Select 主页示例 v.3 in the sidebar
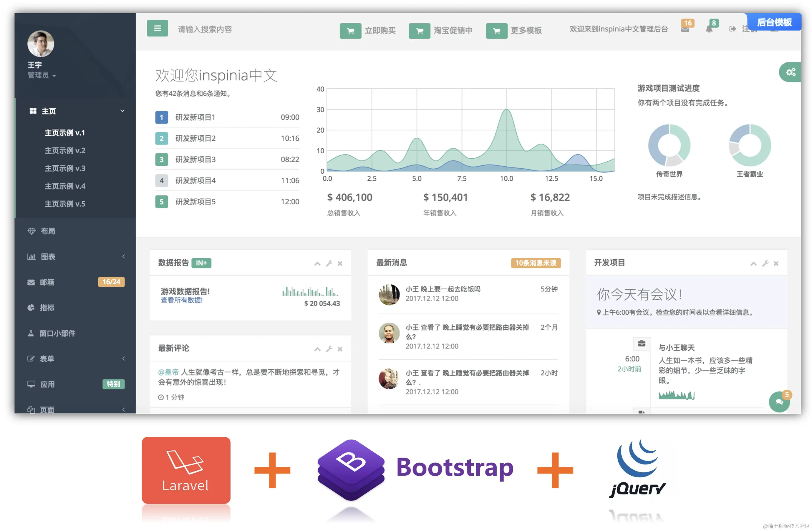This screenshot has height=531, width=812. pos(65,168)
